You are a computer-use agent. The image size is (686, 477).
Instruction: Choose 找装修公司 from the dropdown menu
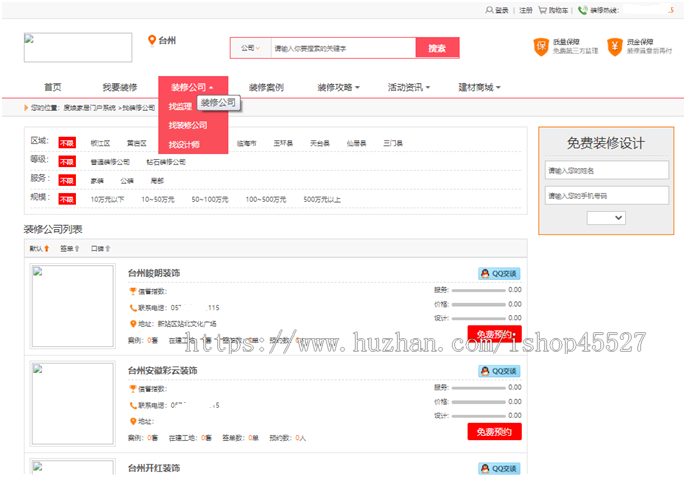[188, 125]
